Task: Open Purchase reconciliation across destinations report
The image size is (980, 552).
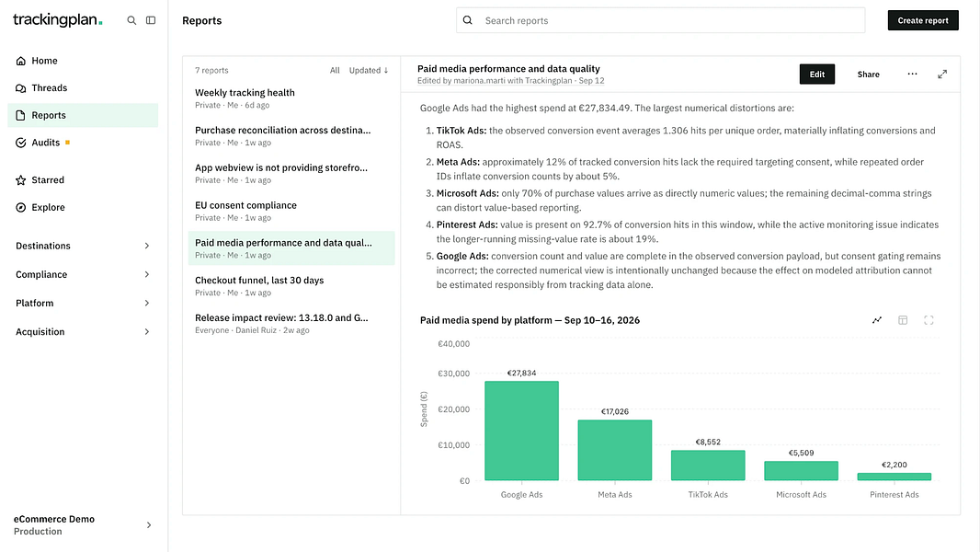Action: coord(291,135)
